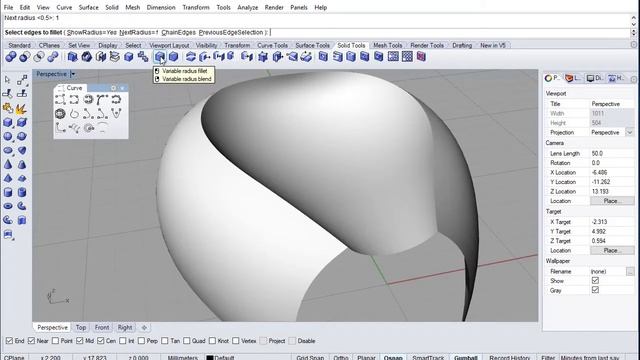The height and width of the screenshot is (360, 640).
Task: Uncheck the wallpaper Gray checkbox
Action: click(595, 290)
